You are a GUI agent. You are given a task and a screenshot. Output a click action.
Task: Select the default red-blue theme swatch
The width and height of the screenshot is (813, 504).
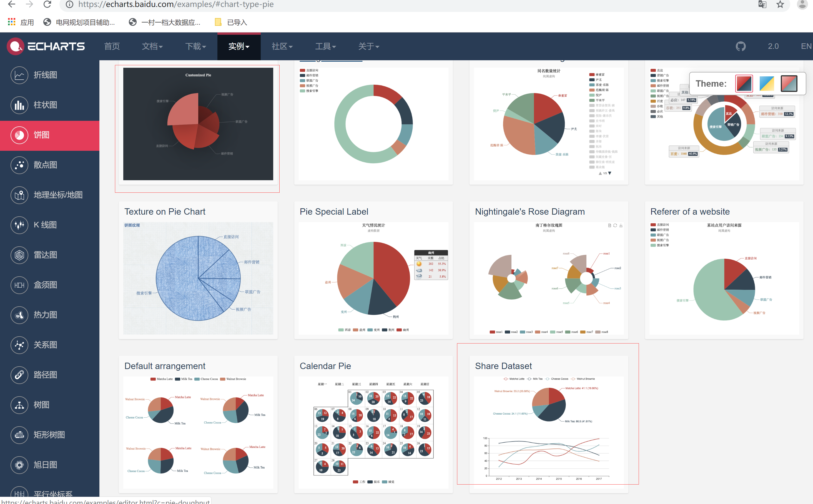point(744,84)
